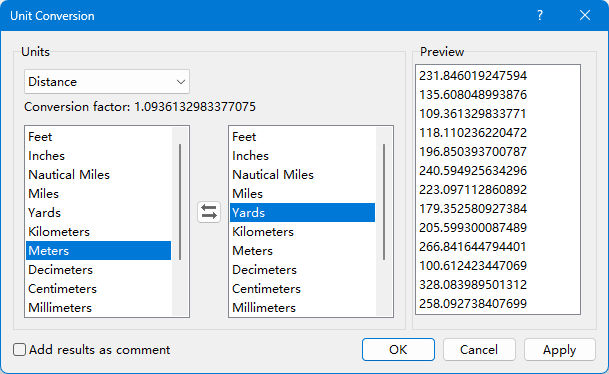Click preview value 258.092738407699
This screenshot has width=609, height=374.
(x=473, y=304)
